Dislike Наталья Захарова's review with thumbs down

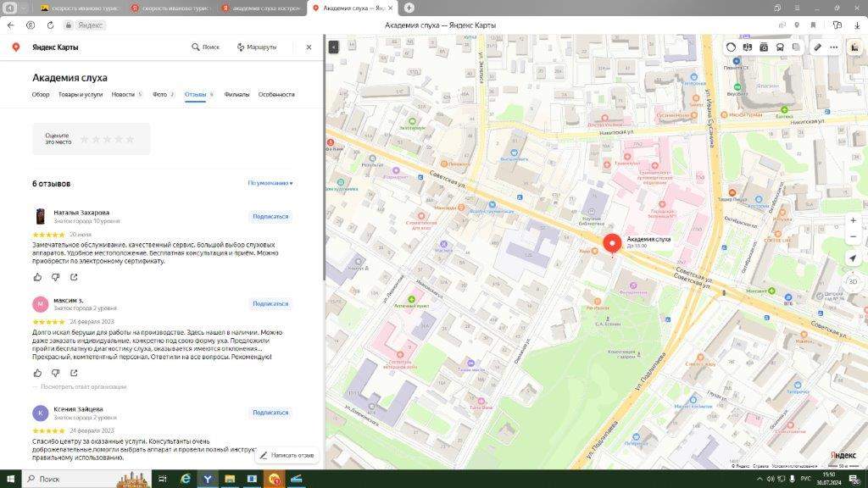point(55,277)
